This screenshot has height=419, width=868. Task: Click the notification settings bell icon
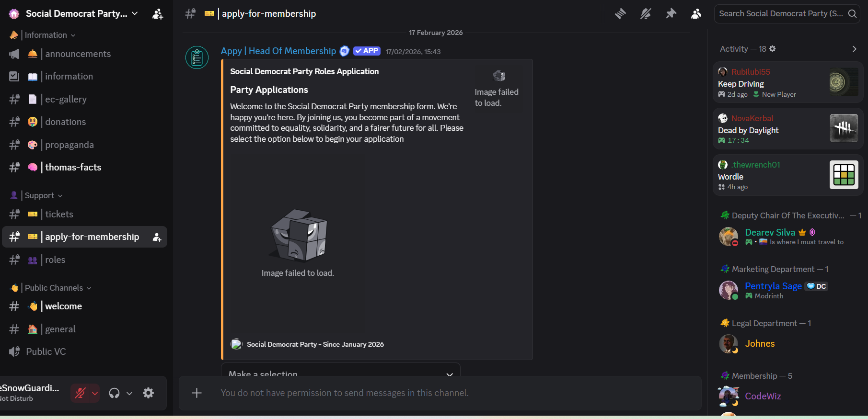click(646, 14)
